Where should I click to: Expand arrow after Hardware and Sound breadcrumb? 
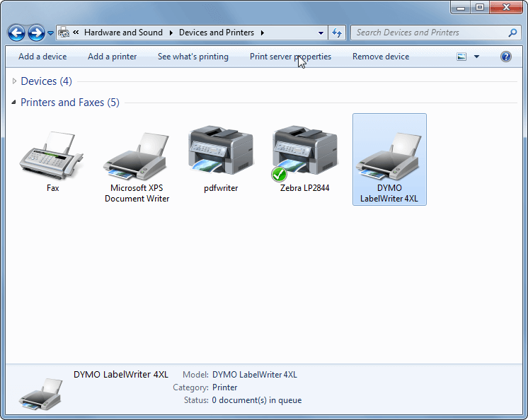tap(171, 33)
